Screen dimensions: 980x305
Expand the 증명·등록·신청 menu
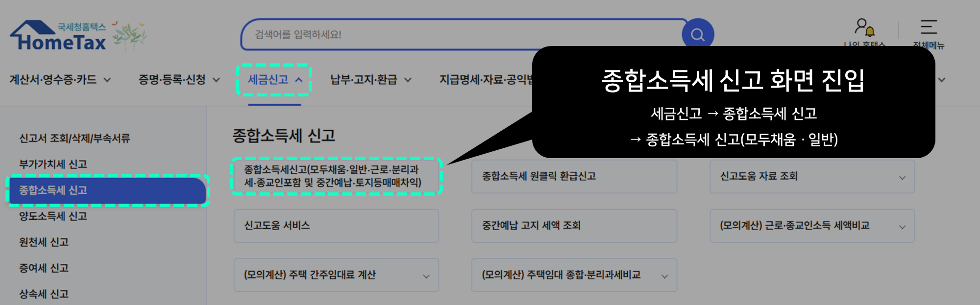(x=179, y=80)
